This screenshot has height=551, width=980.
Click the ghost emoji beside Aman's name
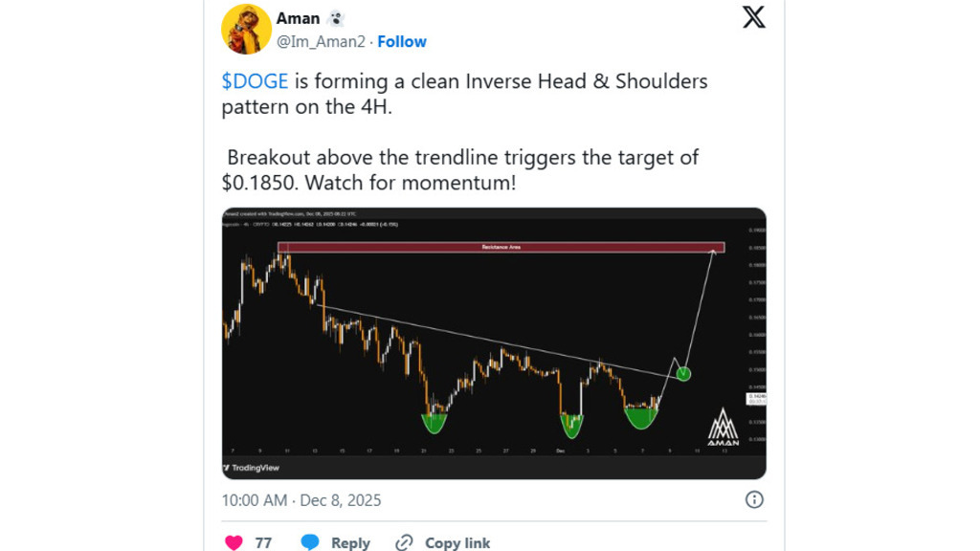tap(336, 18)
